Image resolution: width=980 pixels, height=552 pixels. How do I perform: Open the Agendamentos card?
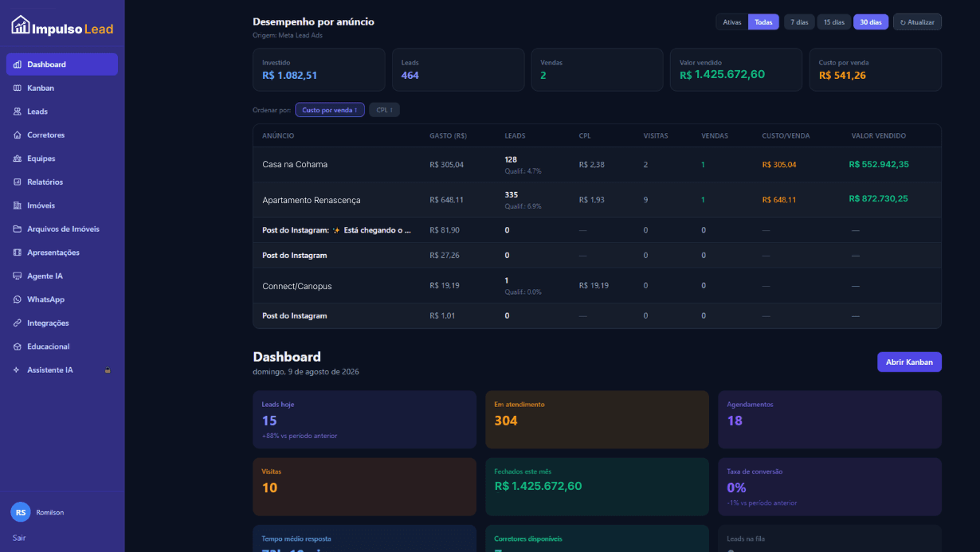pyautogui.click(x=829, y=420)
